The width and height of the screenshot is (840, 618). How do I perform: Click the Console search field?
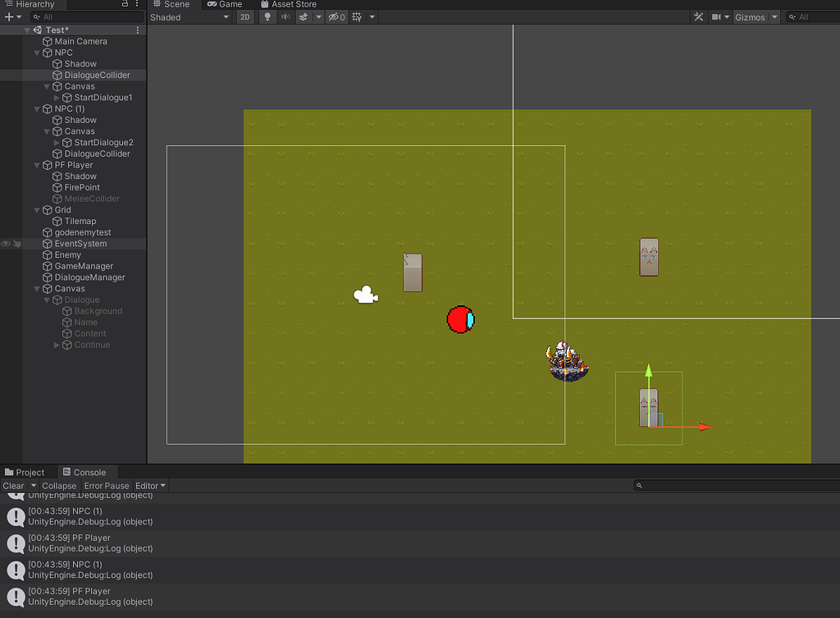click(730, 485)
